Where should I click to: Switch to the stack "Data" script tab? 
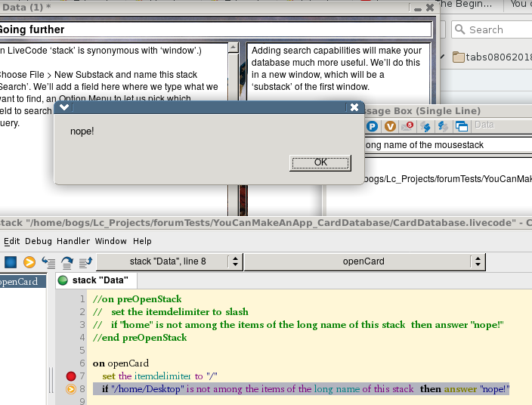pos(99,280)
